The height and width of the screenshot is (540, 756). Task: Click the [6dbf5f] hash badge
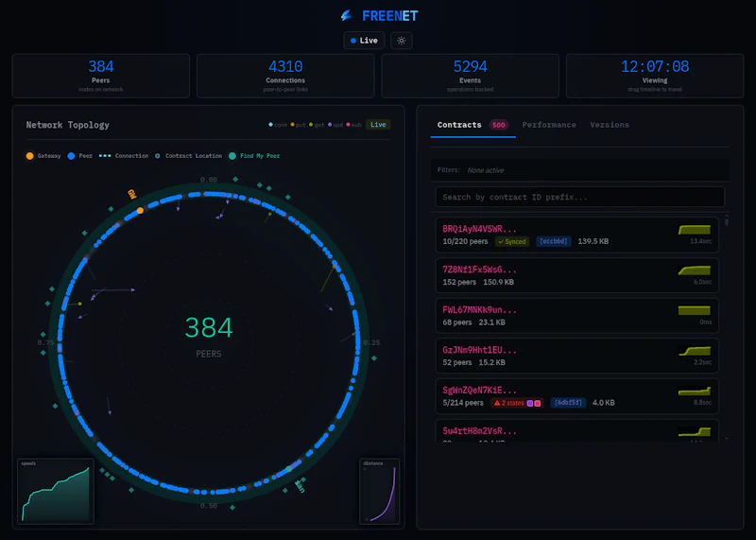click(x=568, y=403)
